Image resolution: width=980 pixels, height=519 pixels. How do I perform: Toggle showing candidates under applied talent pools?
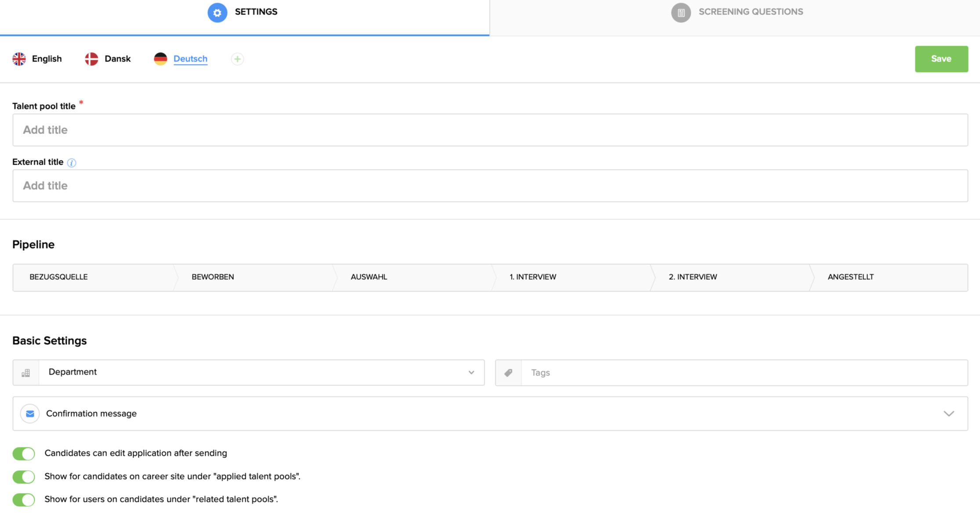point(23,476)
